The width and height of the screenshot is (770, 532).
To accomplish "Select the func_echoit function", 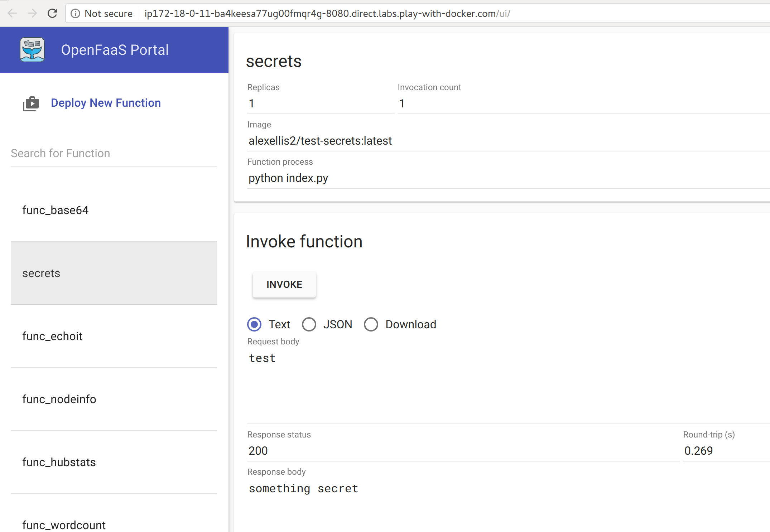I will click(52, 336).
